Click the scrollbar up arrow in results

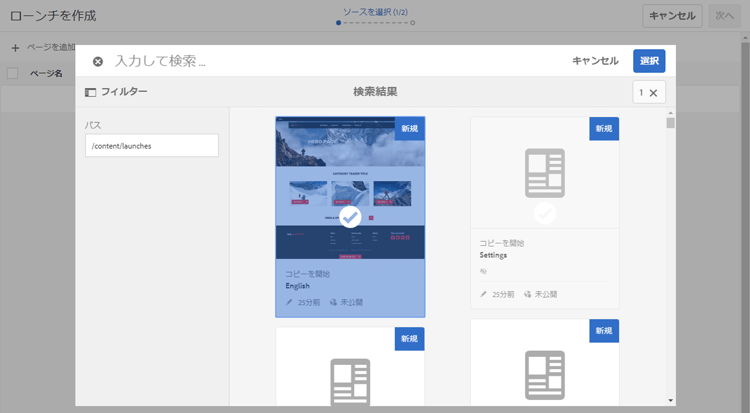click(671, 113)
